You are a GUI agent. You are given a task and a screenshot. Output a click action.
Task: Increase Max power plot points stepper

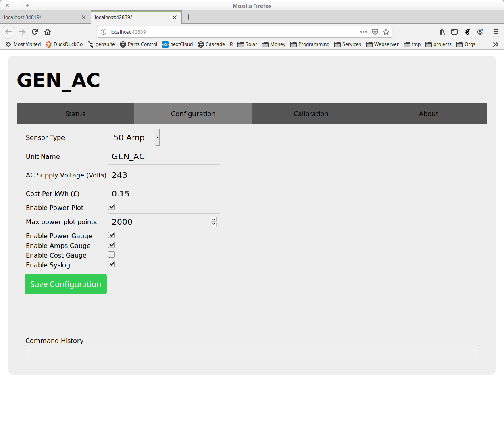214,219
